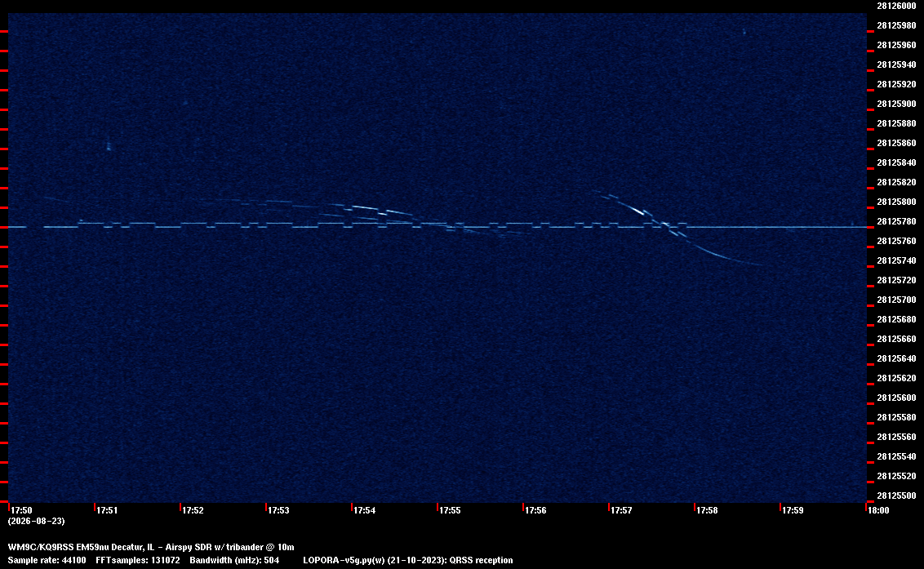This screenshot has width=924, height=569.
Task: Click frequency scale value 28125640
Action: point(896,358)
